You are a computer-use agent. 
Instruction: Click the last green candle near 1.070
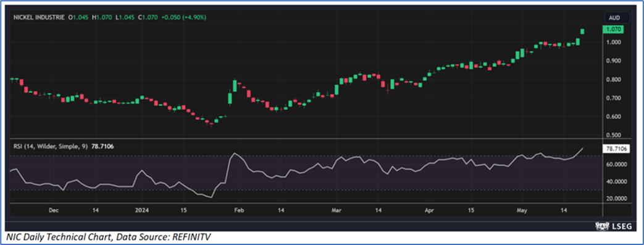(x=582, y=32)
